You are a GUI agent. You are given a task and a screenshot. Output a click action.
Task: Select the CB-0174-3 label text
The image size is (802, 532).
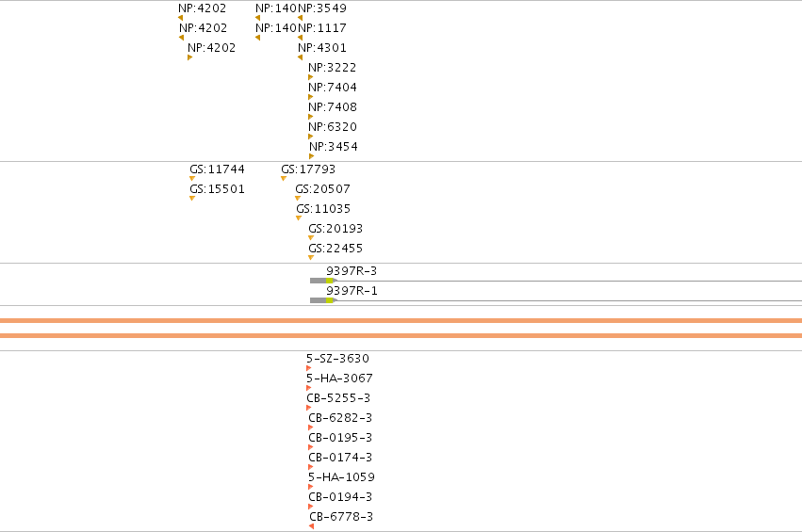(340, 458)
